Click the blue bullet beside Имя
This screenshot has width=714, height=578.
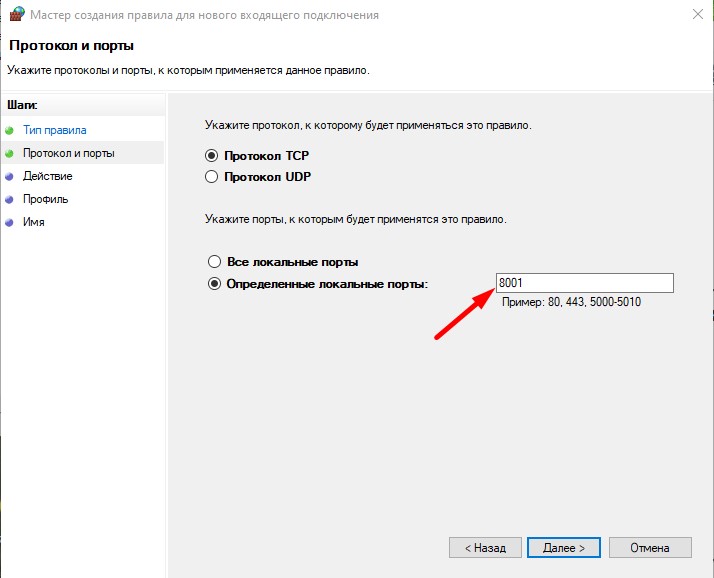pos(10,223)
